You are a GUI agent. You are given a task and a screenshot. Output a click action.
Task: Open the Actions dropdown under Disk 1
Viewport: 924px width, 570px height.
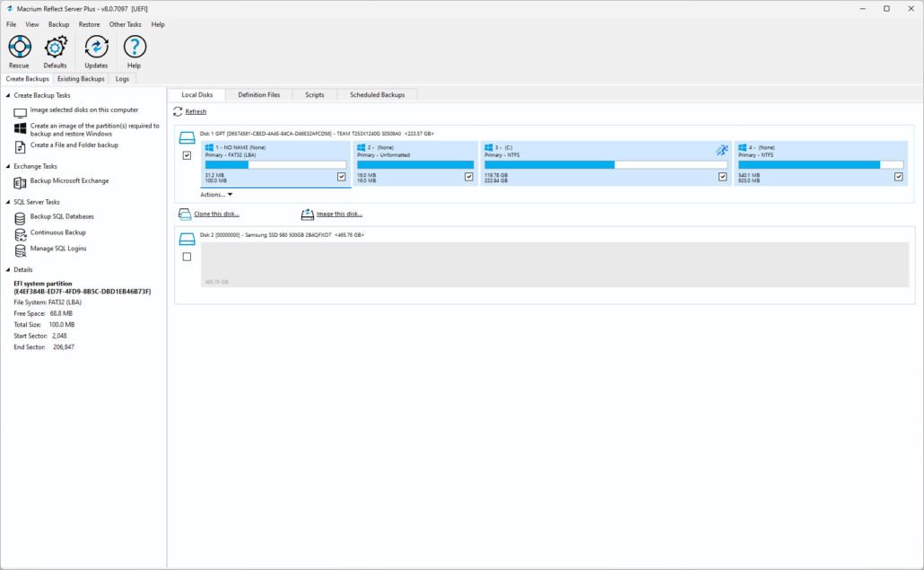pyautogui.click(x=216, y=195)
